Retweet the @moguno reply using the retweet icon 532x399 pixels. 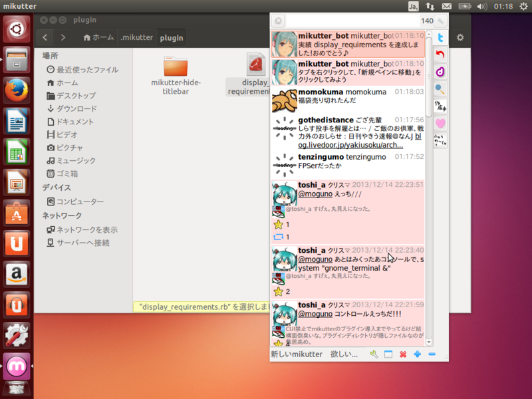(x=280, y=237)
